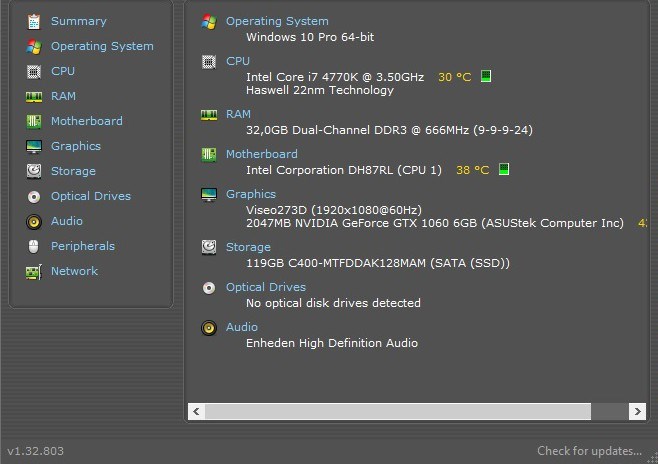This screenshot has height=464, width=658.
Task: Click the Check for updates link
Action: pos(589,451)
